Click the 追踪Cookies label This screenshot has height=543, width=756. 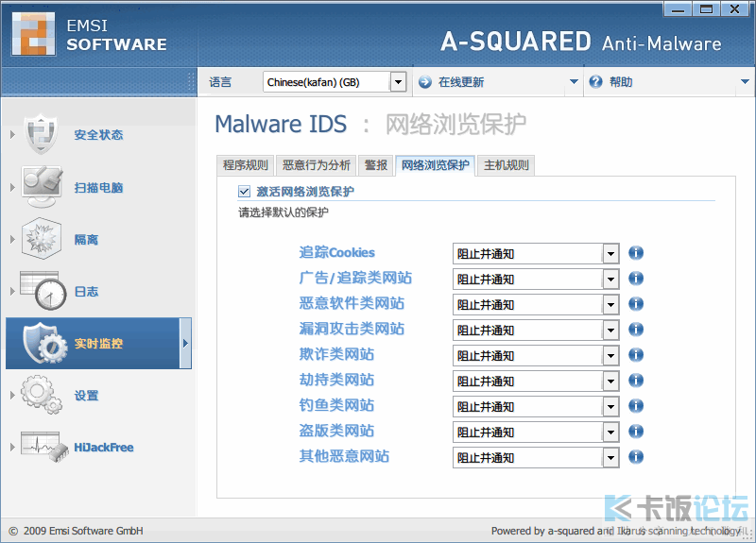point(337,252)
